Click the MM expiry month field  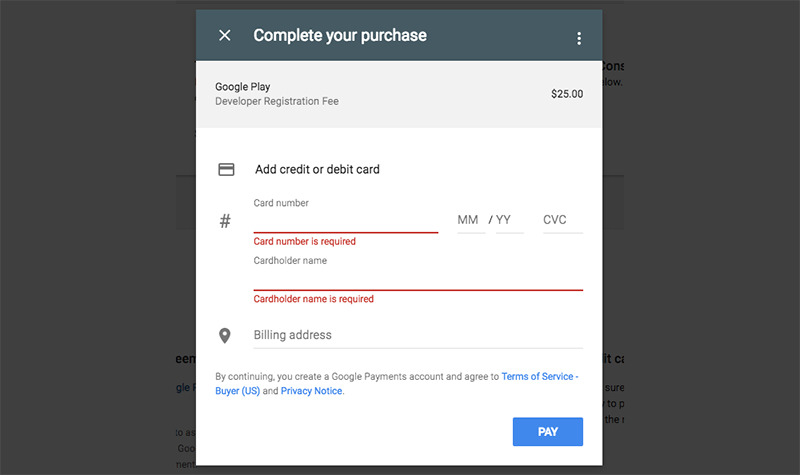471,220
